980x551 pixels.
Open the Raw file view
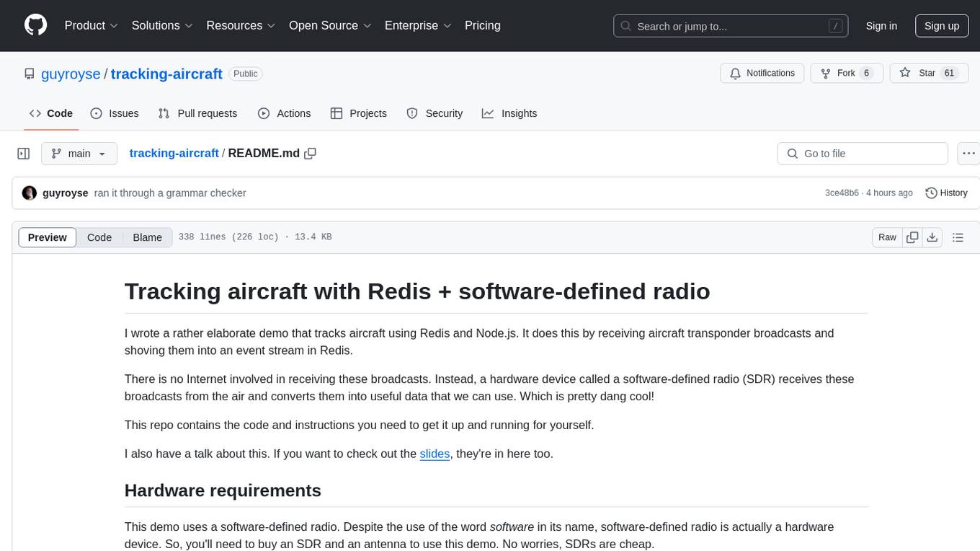tap(887, 237)
